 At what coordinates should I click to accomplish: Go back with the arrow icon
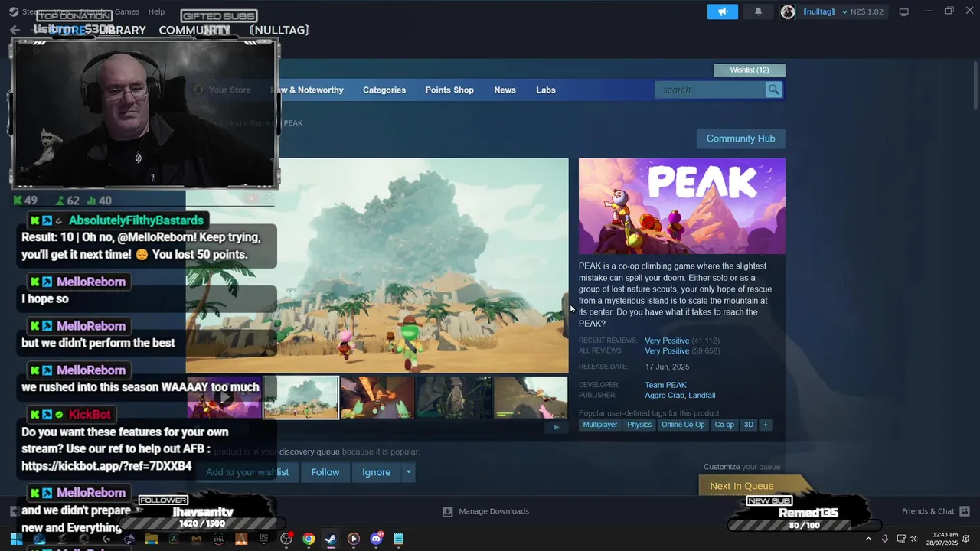click(15, 30)
